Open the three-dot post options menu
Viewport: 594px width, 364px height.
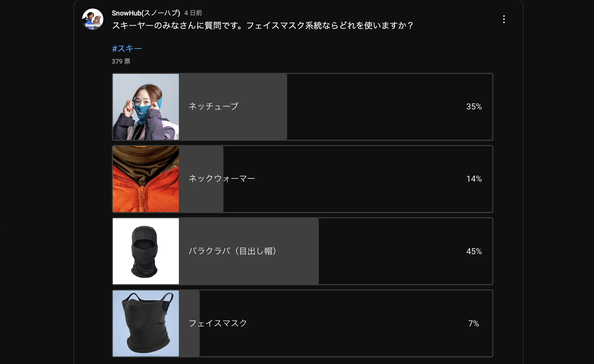point(504,19)
